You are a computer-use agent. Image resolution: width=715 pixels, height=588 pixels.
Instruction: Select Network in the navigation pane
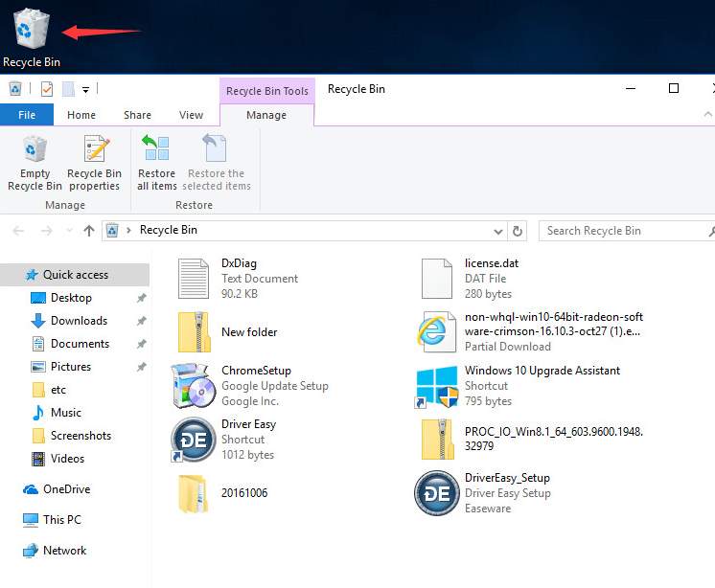coord(65,551)
